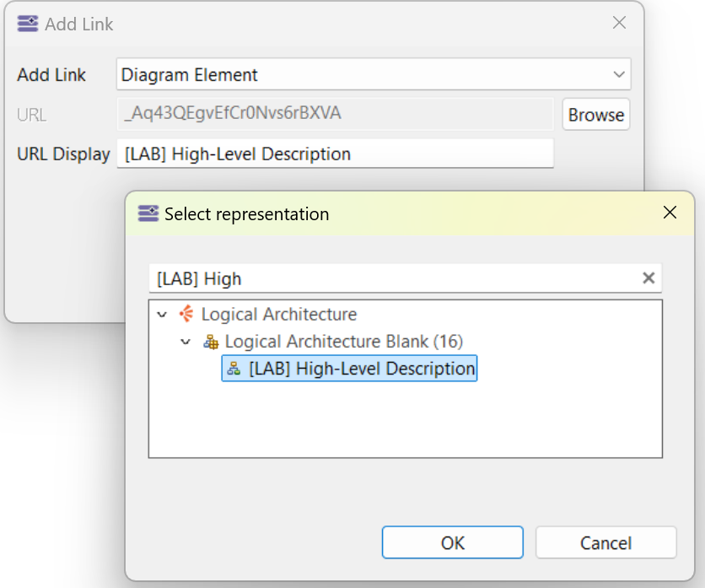Select the [LAB] High-Level Description tree entry
Viewport: 705px width, 588px height.
362,369
